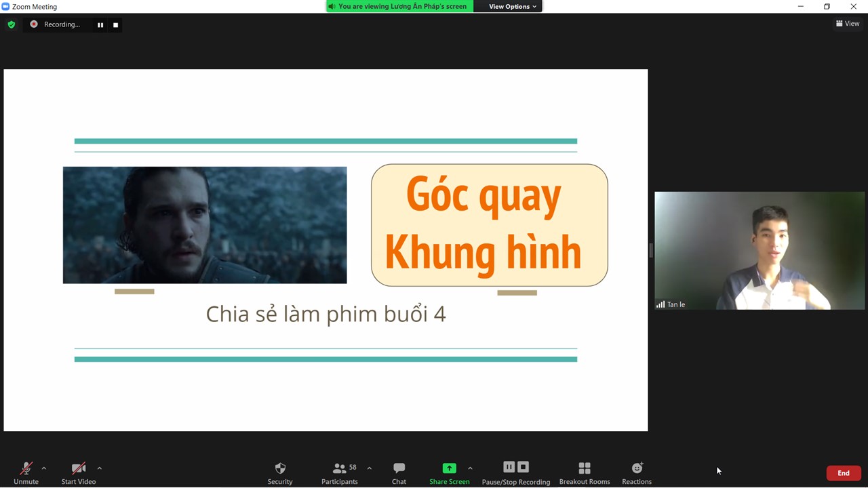868x488 pixels.
Task: Expand the Participants options arrow
Action: point(370,468)
